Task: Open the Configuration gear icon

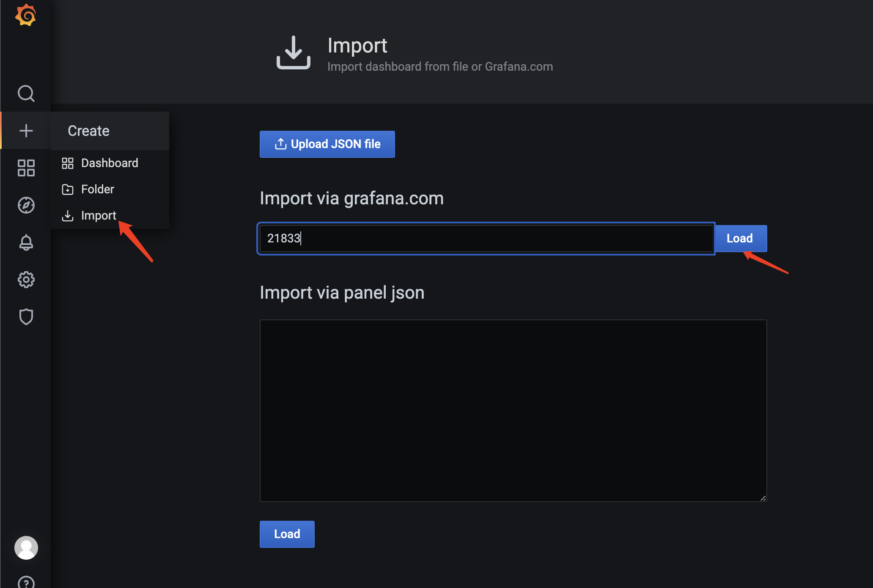Action: tap(26, 280)
